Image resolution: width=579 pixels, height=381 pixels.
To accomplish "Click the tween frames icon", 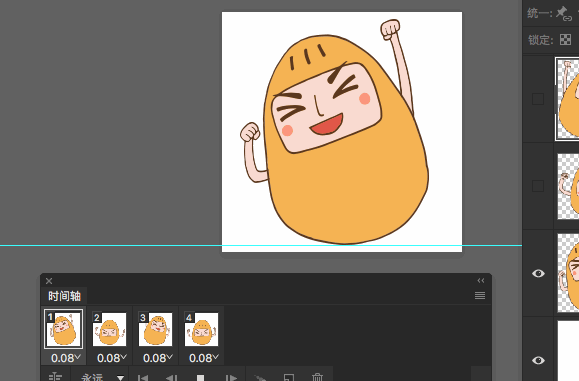I will [260, 377].
